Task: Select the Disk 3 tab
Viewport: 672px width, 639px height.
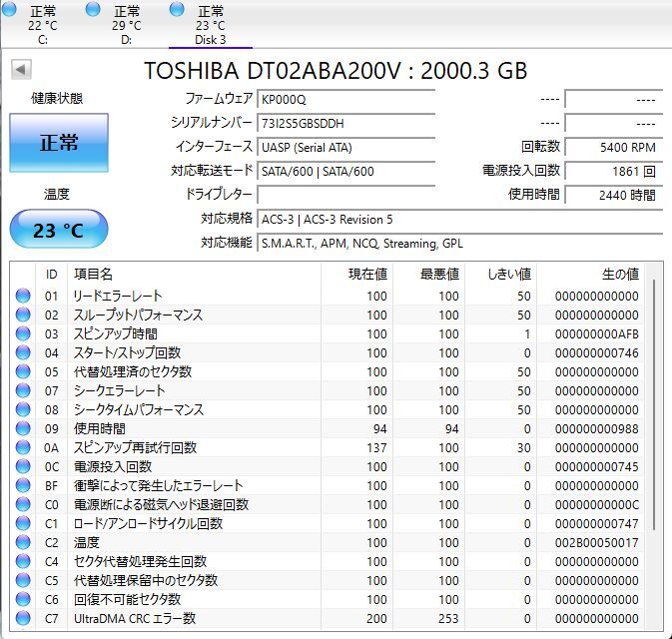Action: 210,24
